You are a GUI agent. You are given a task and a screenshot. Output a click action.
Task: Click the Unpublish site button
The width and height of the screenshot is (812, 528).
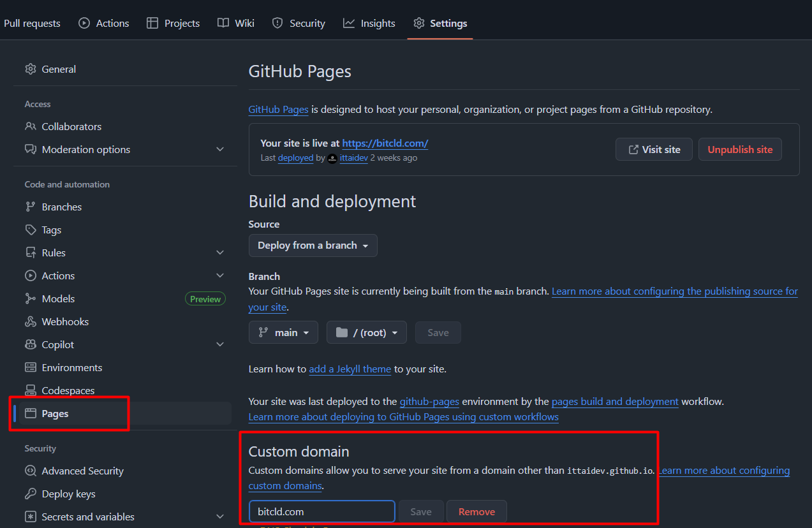[x=740, y=149]
